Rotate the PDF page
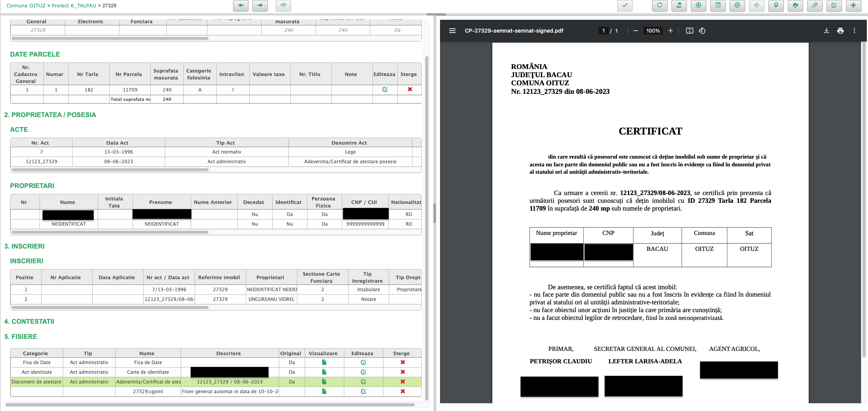This screenshot has height=411, width=868. click(x=702, y=31)
